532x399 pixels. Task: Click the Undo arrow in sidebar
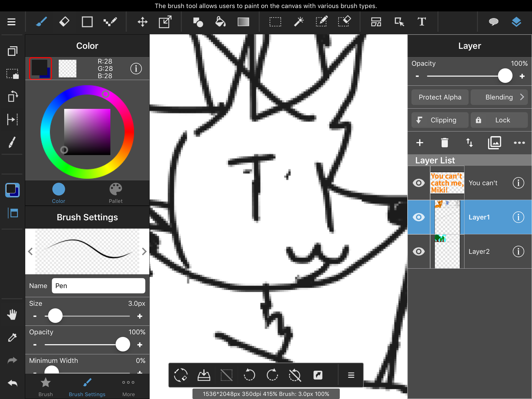(12, 383)
